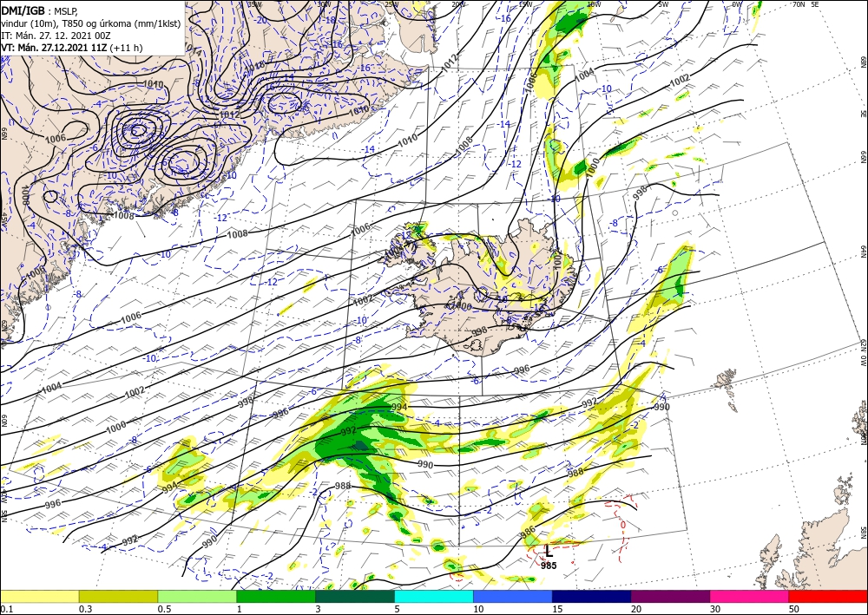Click the '986' isobar label
This screenshot has width=868, height=615.
coord(528,533)
